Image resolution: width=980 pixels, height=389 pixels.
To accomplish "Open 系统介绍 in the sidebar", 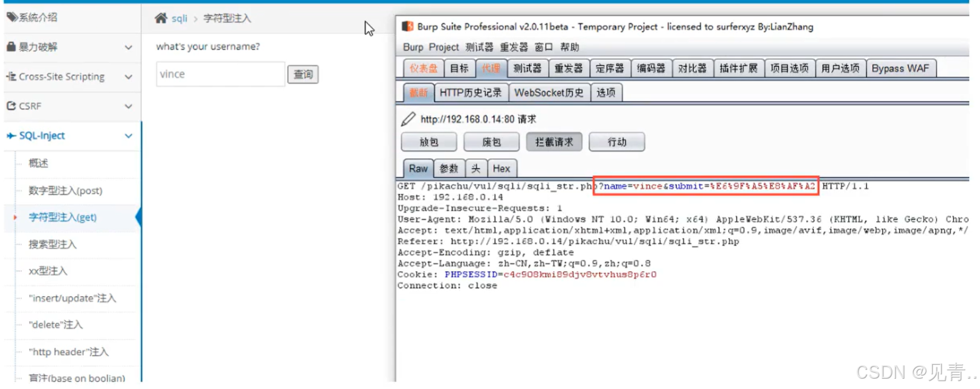I will 37,17.
